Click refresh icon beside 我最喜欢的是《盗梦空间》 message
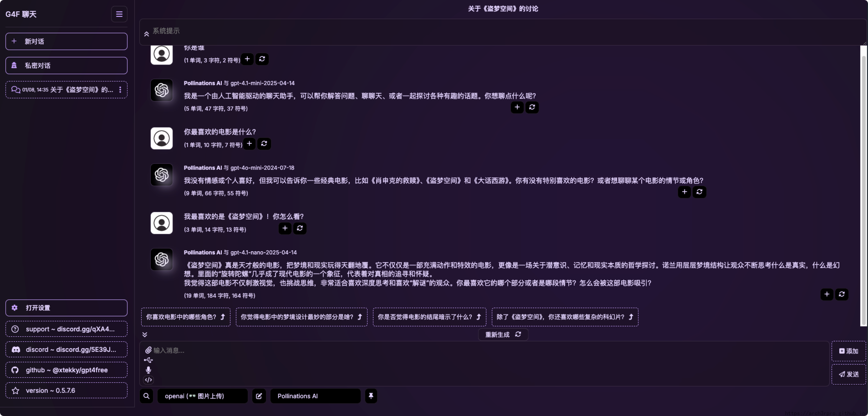868x416 pixels. click(300, 228)
